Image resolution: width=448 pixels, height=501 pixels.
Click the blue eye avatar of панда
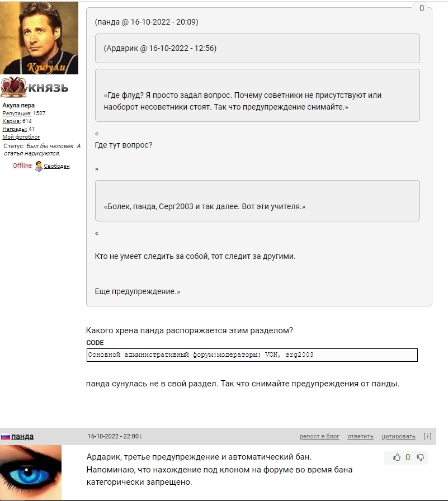(31, 472)
